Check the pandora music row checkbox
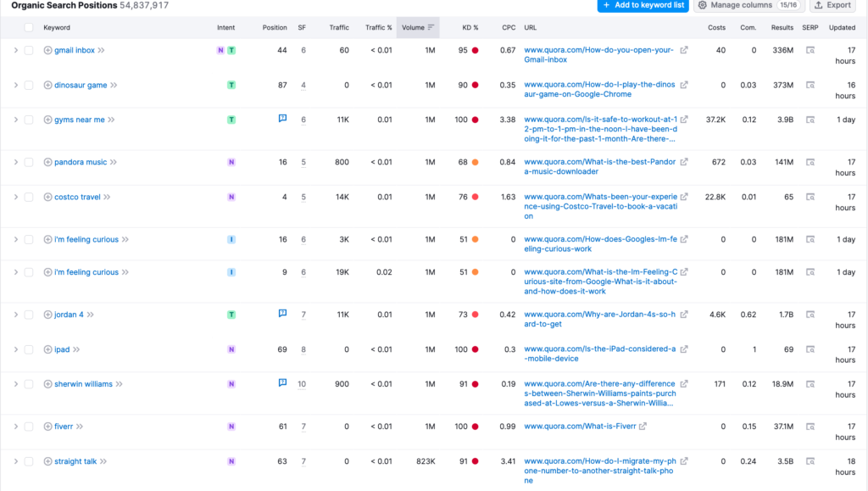 (29, 162)
